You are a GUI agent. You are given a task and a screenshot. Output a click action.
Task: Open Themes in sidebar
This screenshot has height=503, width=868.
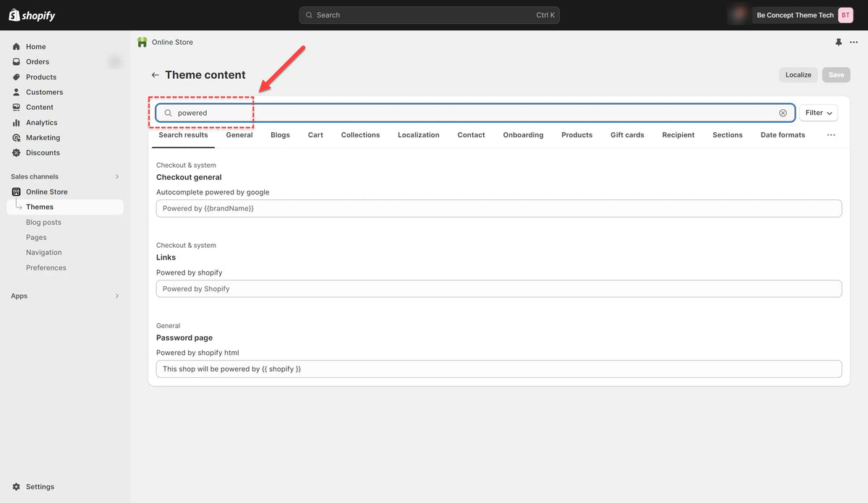[x=65, y=207]
